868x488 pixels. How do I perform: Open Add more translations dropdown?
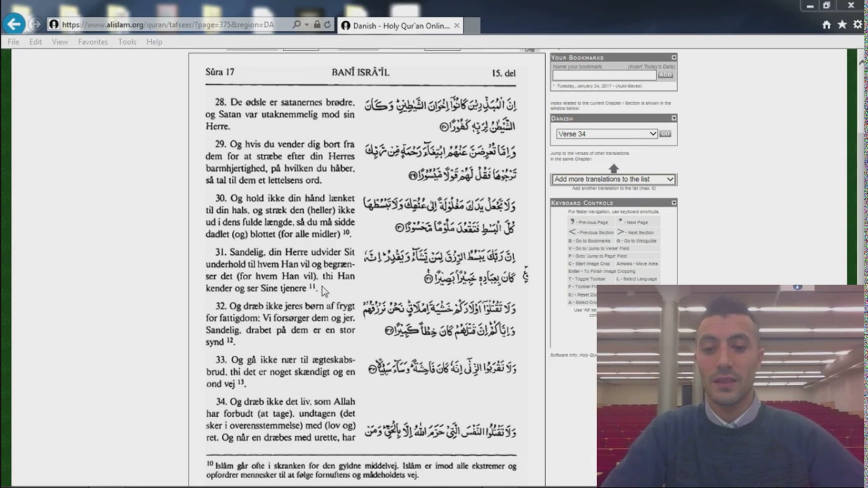point(614,180)
